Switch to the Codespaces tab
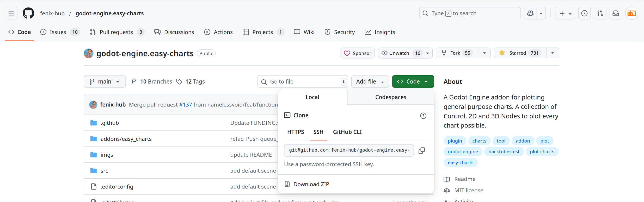 coord(390,97)
